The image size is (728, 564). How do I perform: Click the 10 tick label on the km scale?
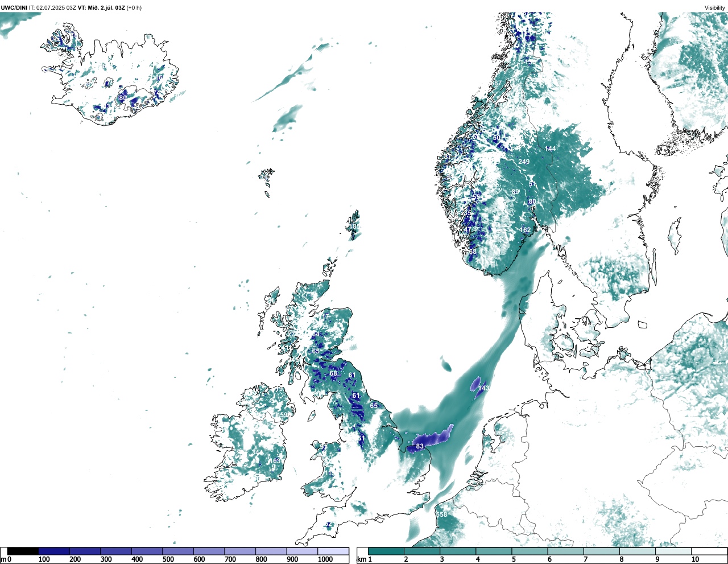point(695,559)
